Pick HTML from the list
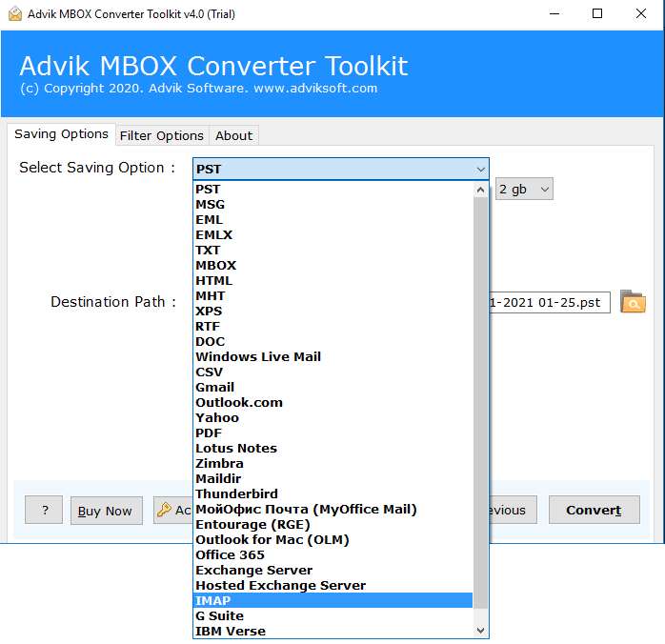 pos(332,281)
